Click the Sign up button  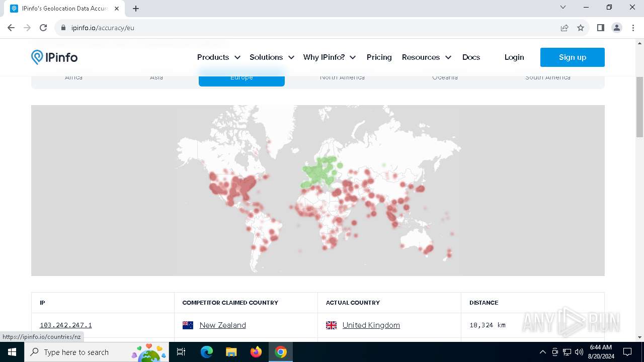tap(573, 57)
